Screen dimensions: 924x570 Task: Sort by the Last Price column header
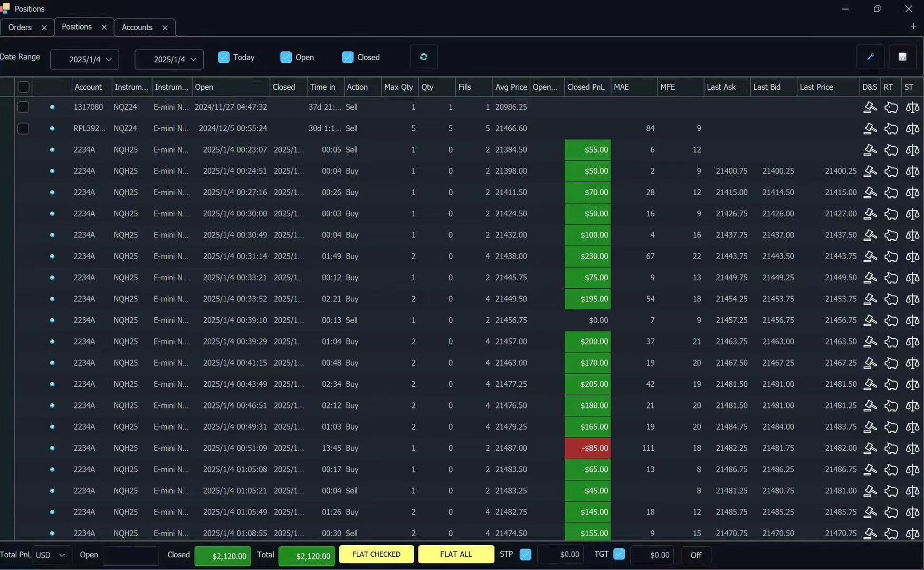(827, 87)
